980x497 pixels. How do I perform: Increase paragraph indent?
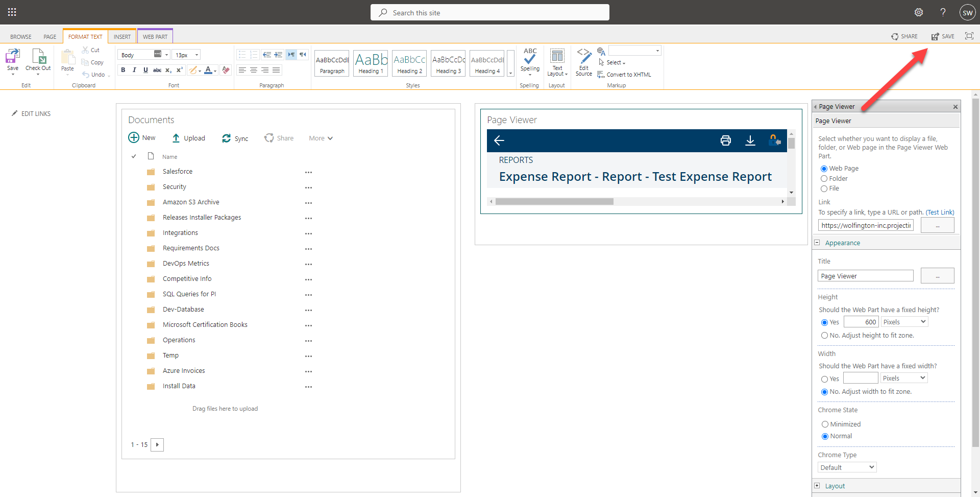point(278,55)
